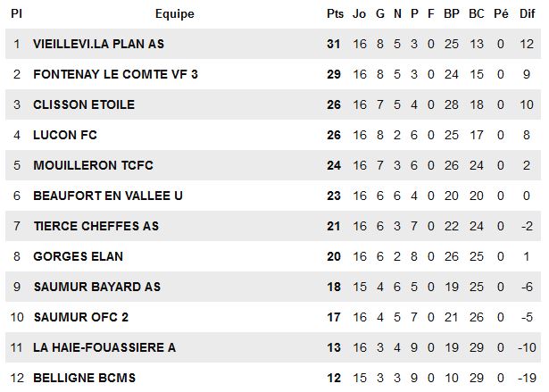Open FONTENAY LE COMTE VF 3 team
Screen dimensions: 549x392
[x=115, y=74]
